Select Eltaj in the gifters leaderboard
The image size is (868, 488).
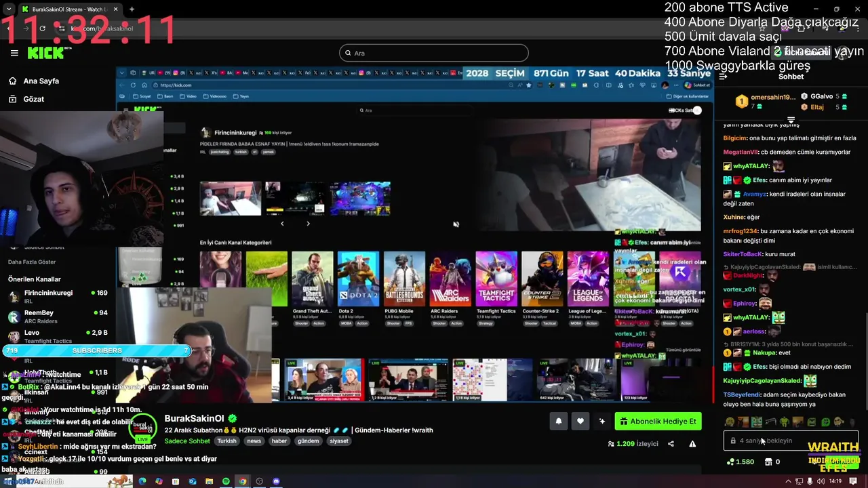817,107
